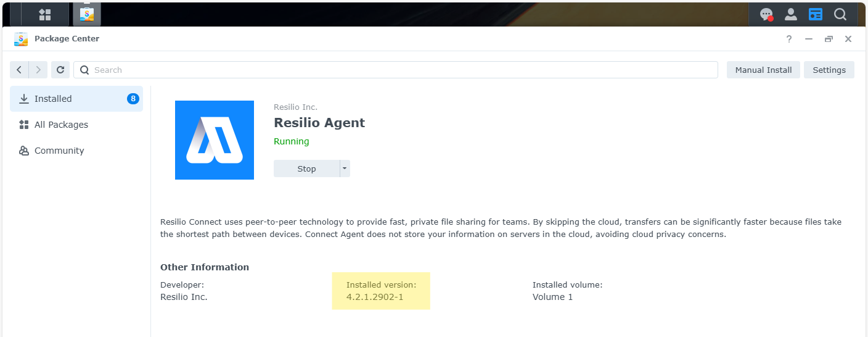Open the user account options icon
This screenshot has height=337, width=868.
click(790, 14)
